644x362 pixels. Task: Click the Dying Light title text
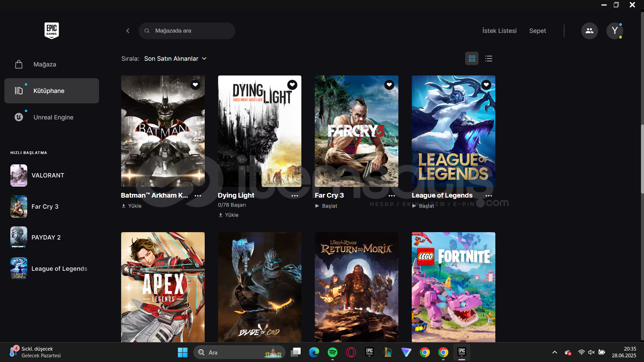click(236, 196)
